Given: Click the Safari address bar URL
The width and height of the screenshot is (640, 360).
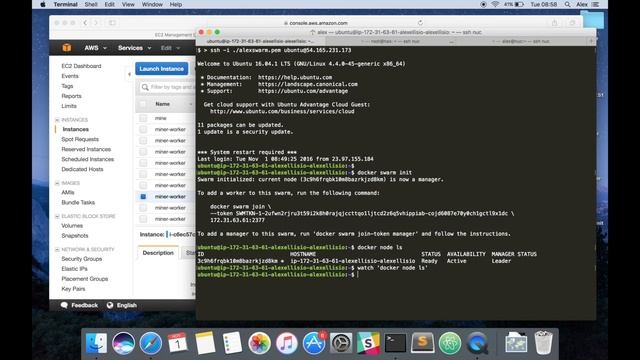Looking at the screenshot, I should pyautogui.click(x=318, y=23).
